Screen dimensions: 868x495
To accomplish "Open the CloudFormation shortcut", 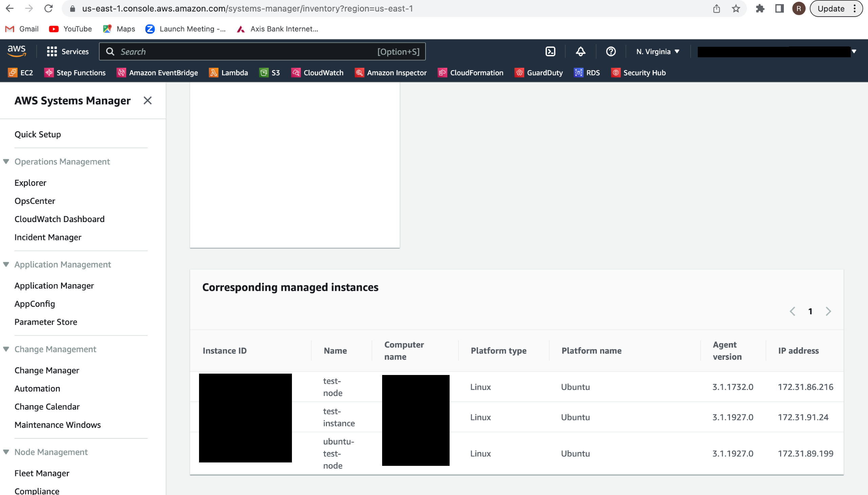I will click(x=470, y=73).
